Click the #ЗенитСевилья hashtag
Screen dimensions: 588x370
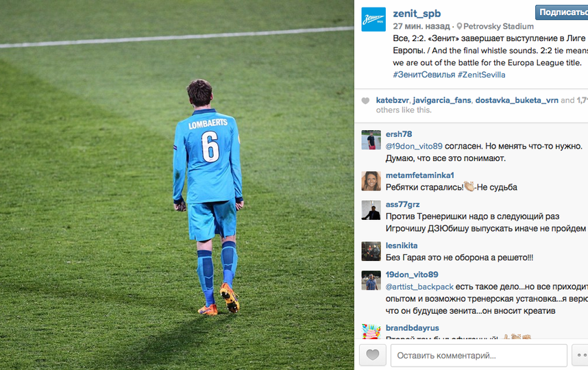click(x=424, y=75)
